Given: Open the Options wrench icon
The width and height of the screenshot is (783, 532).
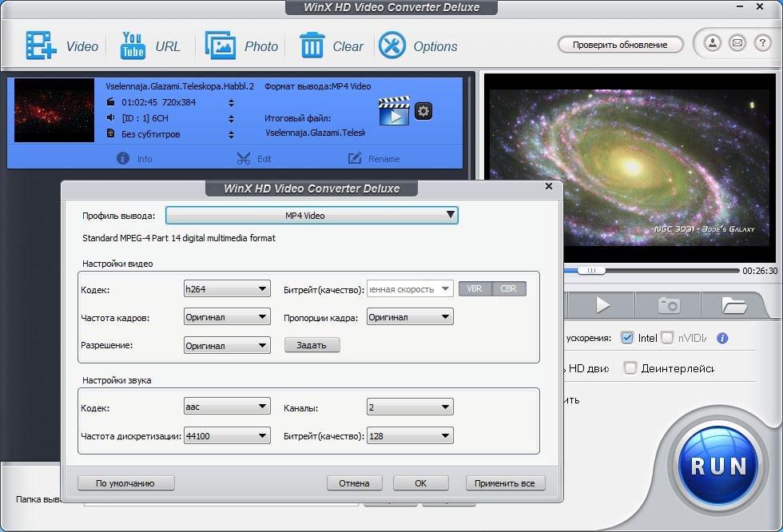Looking at the screenshot, I should (x=392, y=46).
